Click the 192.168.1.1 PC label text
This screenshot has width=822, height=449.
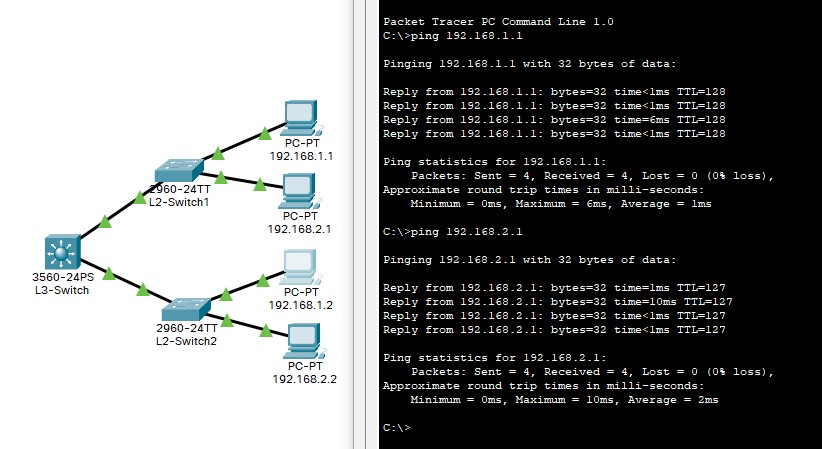[x=301, y=156]
